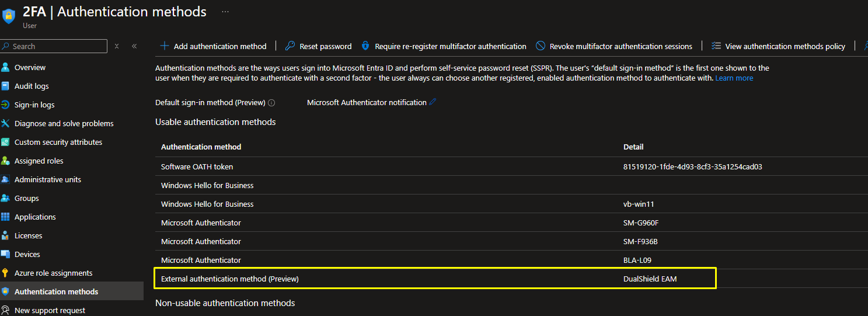Collapse the sidebar with the double chevron
The height and width of the screenshot is (316, 868).
(x=134, y=46)
